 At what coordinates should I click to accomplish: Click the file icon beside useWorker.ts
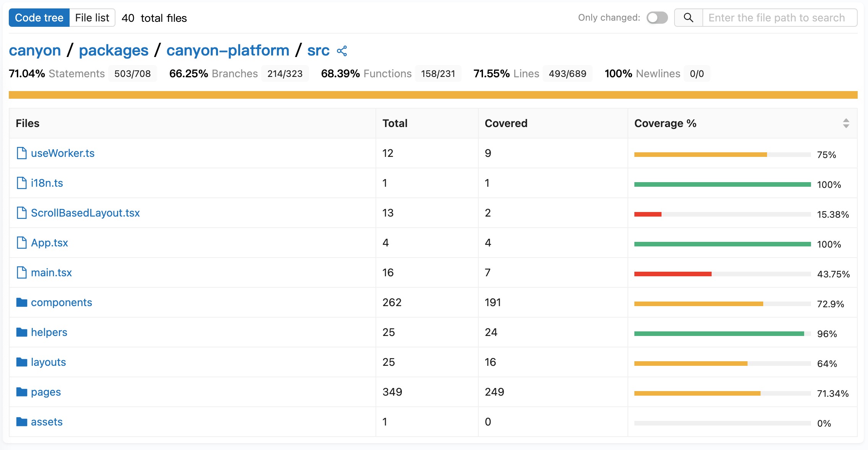point(22,153)
